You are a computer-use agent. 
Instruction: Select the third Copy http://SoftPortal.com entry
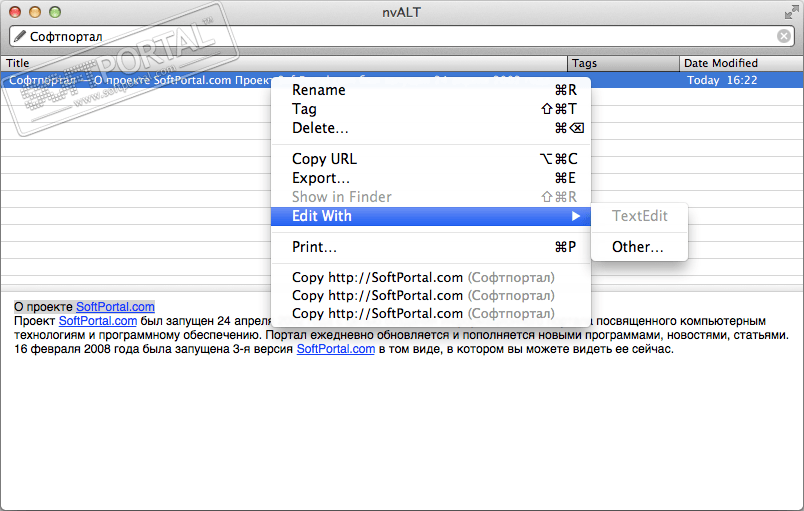pos(431,313)
